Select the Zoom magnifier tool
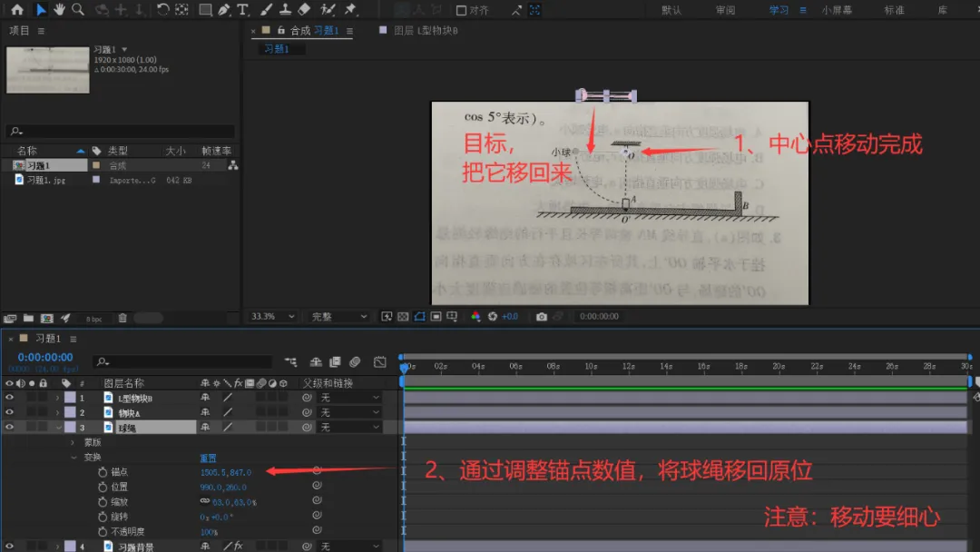980x552 pixels. coord(78,9)
